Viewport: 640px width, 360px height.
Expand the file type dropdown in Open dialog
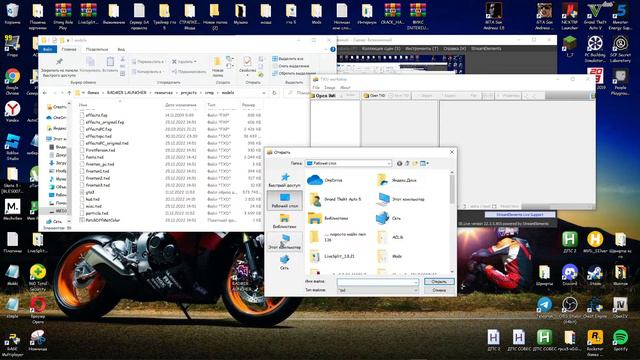pyautogui.click(x=416, y=290)
